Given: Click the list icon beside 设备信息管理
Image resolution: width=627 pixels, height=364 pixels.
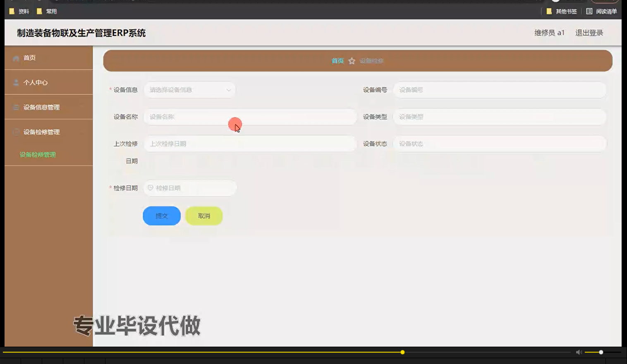Looking at the screenshot, I should tap(16, 107).
